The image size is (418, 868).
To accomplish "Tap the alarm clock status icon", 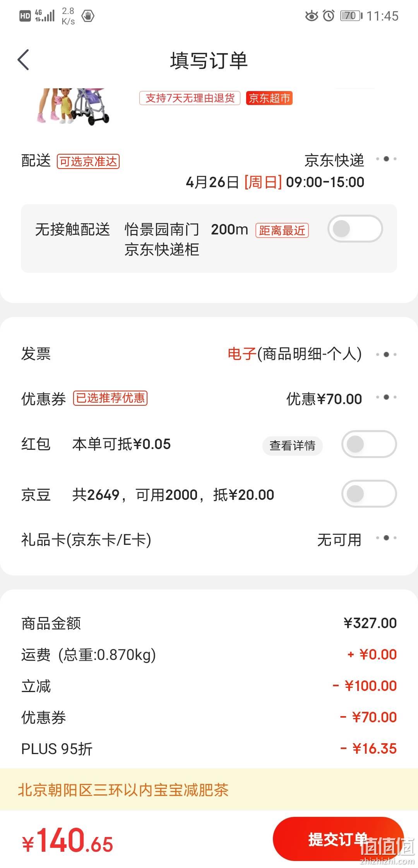I will [329, 16].
